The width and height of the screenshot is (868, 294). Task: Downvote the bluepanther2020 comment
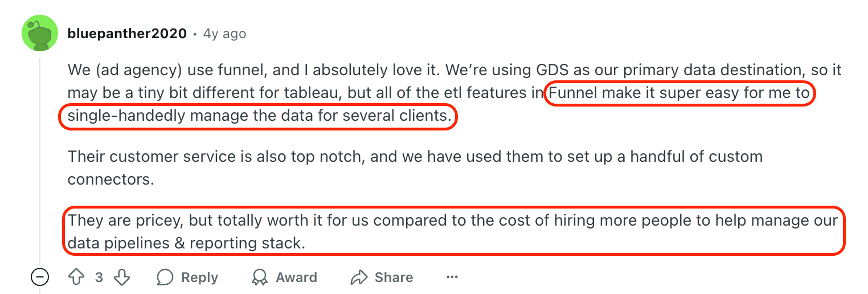122,277
